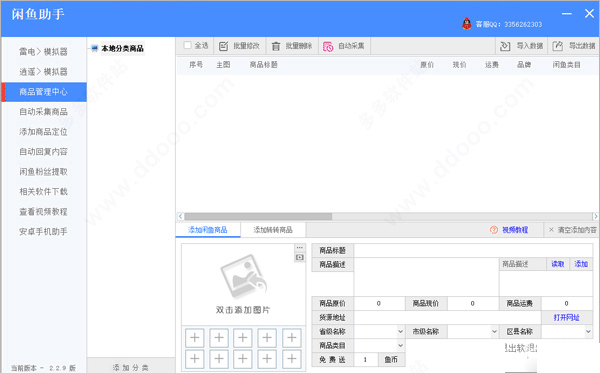The image size is (600, 373).
Task: Click the 双击添加图片 image placeholder
Action: coord(242,284)
